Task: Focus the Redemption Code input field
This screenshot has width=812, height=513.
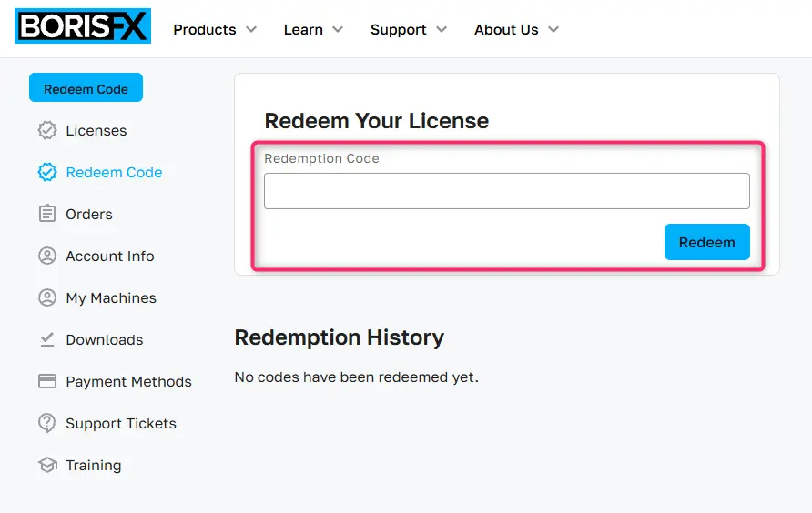Action: (506, 191)
